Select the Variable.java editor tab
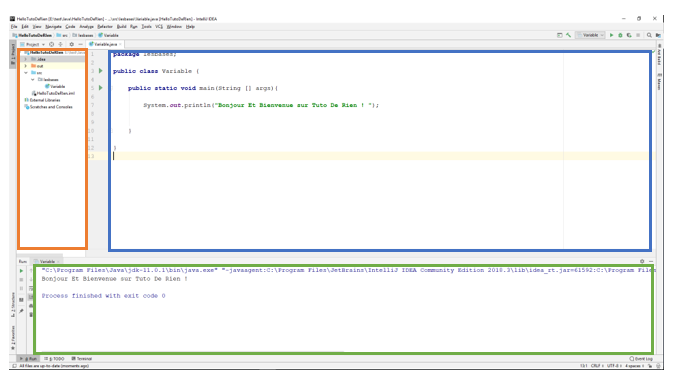 tap(104, 45)
